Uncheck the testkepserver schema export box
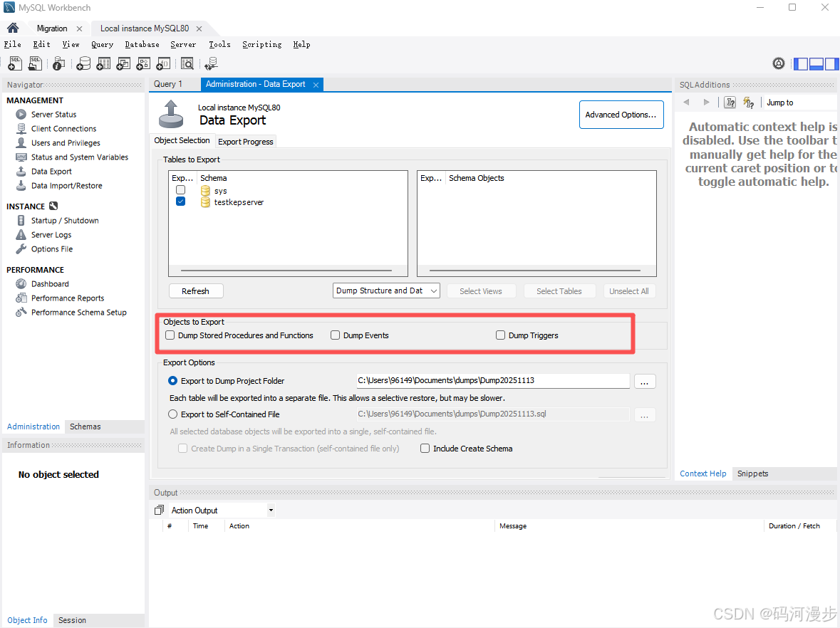 coord(180,202)
